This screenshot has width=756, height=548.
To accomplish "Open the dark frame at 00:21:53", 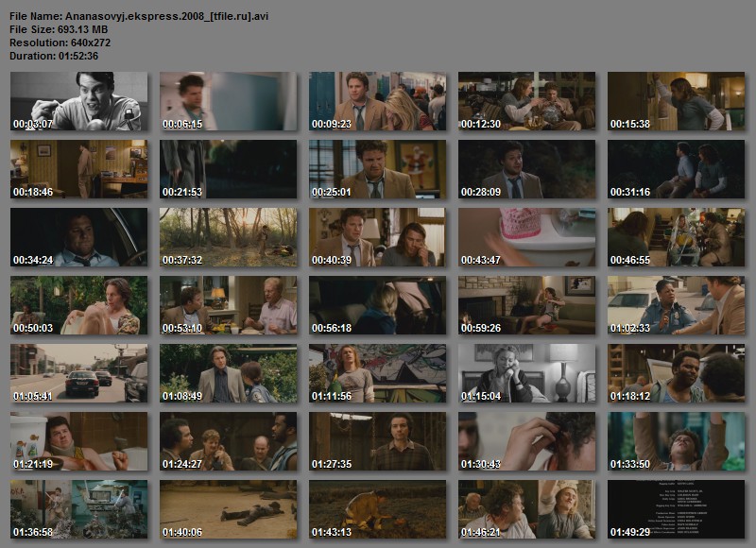I will (x=229, y=169).
